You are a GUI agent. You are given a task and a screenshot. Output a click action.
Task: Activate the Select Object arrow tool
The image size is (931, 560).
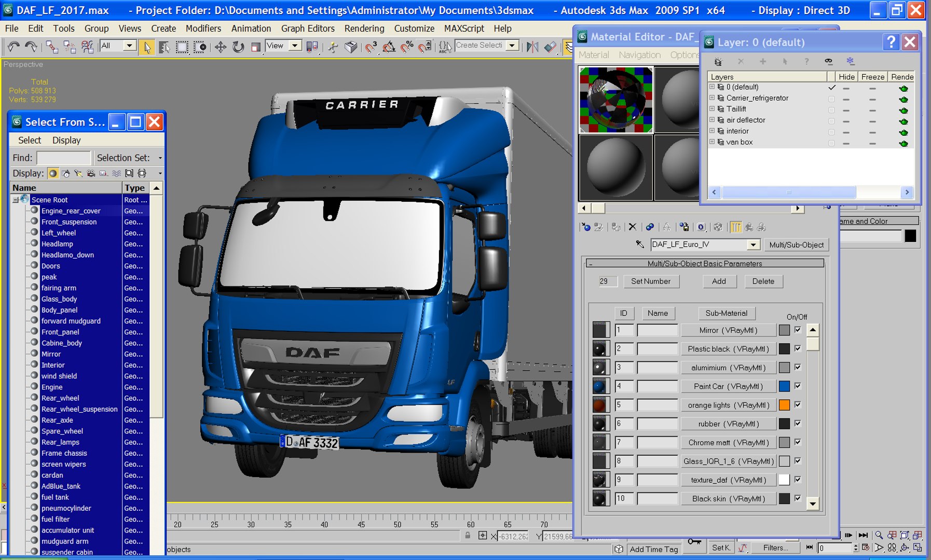pyautogui.click(x=147, y=47)
